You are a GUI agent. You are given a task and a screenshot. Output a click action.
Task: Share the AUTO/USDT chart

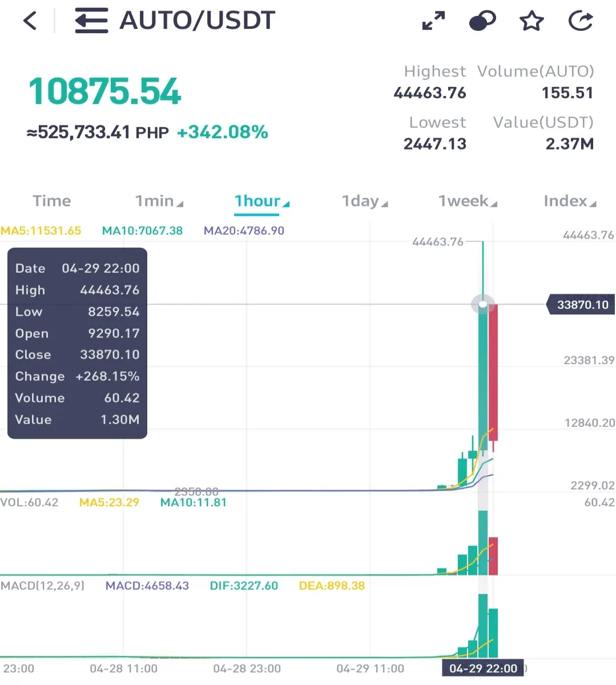(581, 21)
